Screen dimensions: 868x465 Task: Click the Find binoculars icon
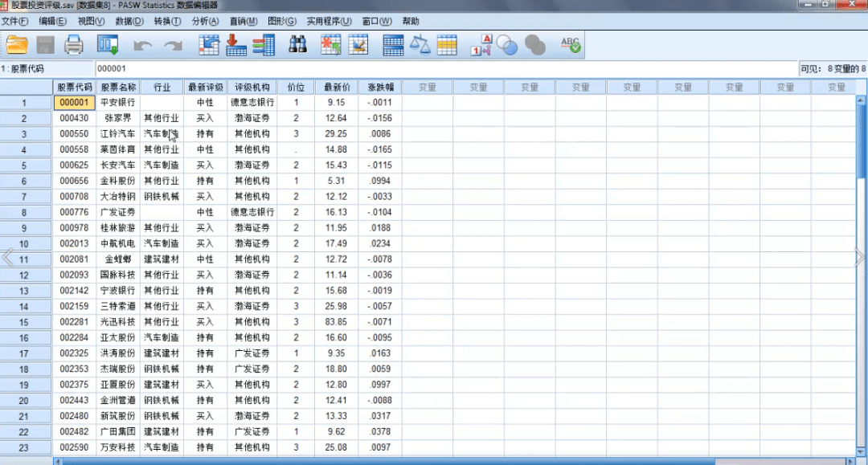pyautogui.click(x=298, y=45)
